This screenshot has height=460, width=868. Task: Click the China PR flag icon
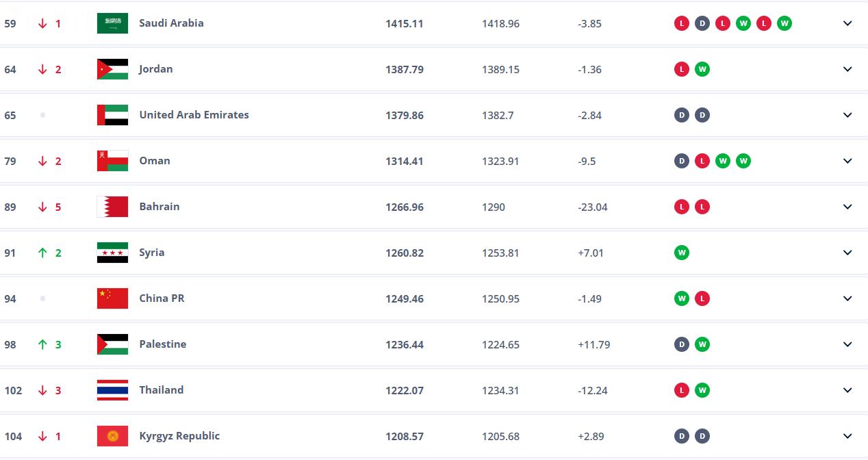[x=112, y=298]
